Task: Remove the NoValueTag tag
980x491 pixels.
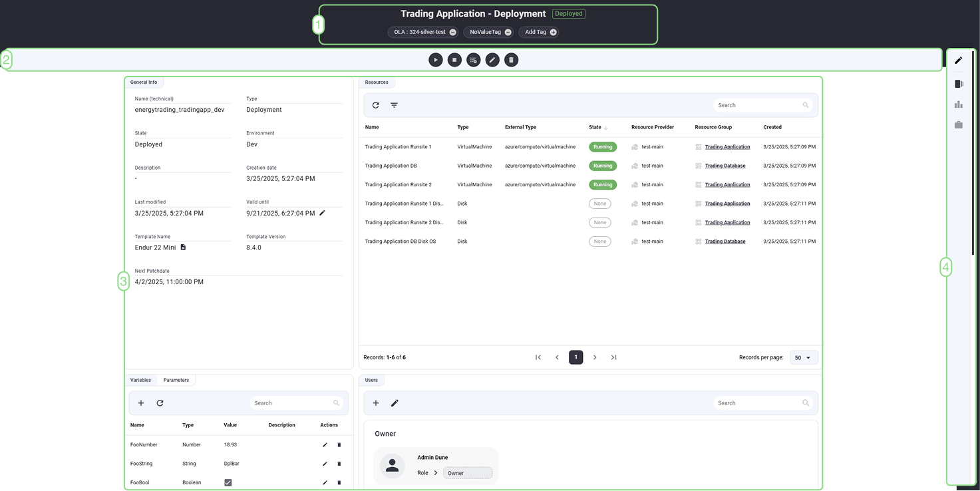Action: coord(507,31)
